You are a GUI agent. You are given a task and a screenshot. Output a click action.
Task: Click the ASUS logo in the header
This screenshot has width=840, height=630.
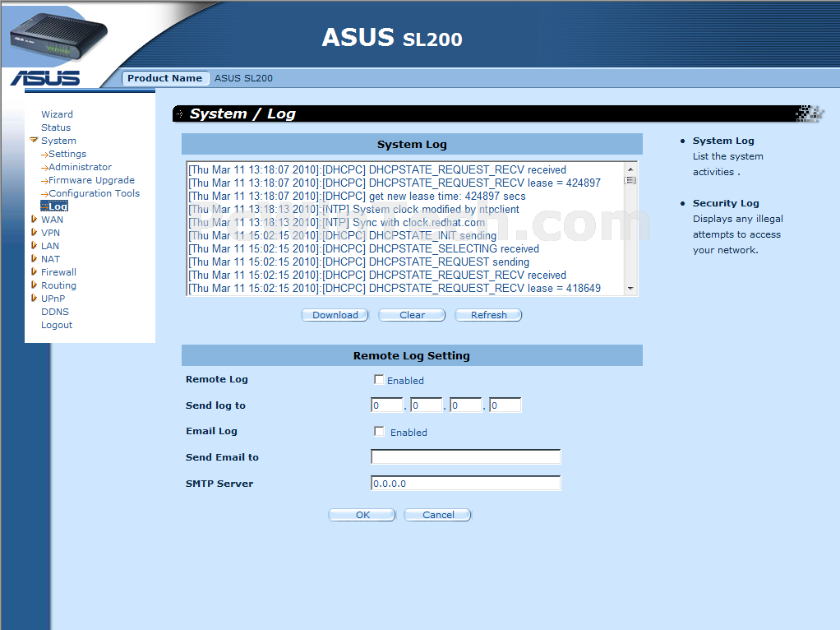click(45, 78)
